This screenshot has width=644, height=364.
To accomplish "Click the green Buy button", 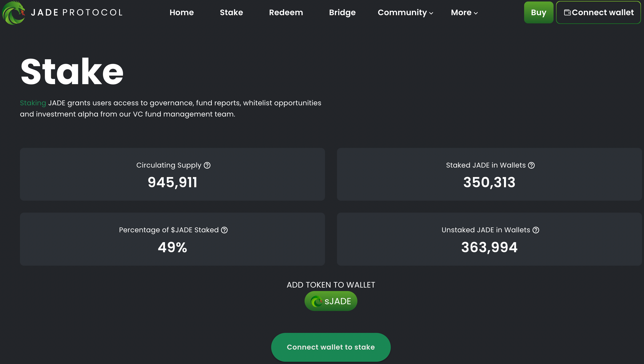I will 539,12.
